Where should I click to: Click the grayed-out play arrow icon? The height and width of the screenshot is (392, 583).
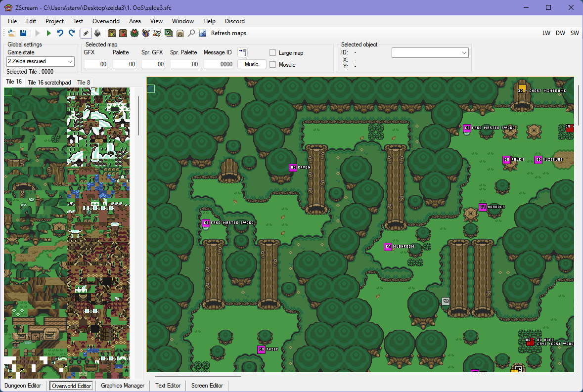(x=38, y=33)
